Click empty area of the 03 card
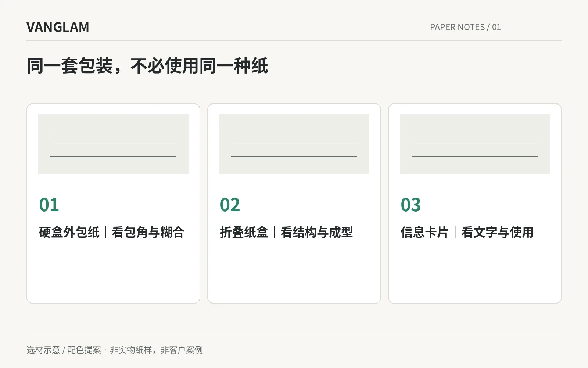Viewport: 588px width, 368px height. coord(475,272)
